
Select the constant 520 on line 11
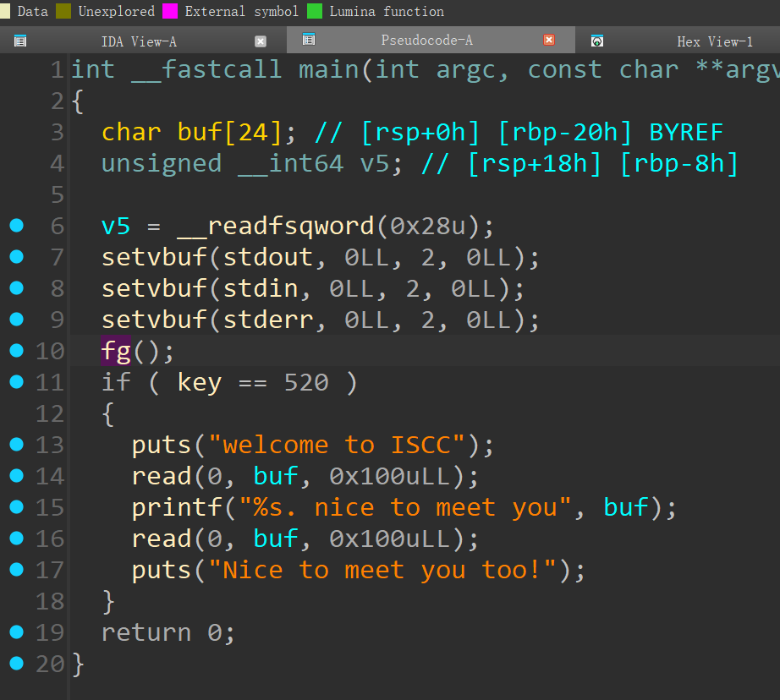pyautogui.click(x=306, y=383)
